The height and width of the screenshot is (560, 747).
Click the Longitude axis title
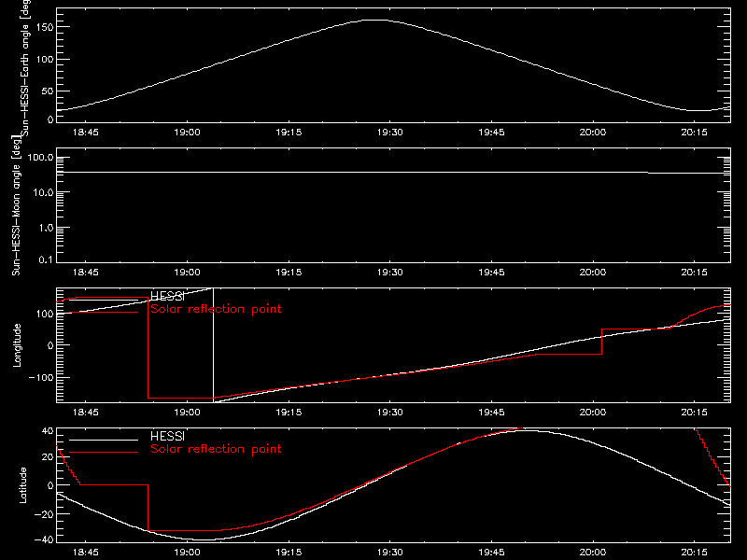pos(17,345)
